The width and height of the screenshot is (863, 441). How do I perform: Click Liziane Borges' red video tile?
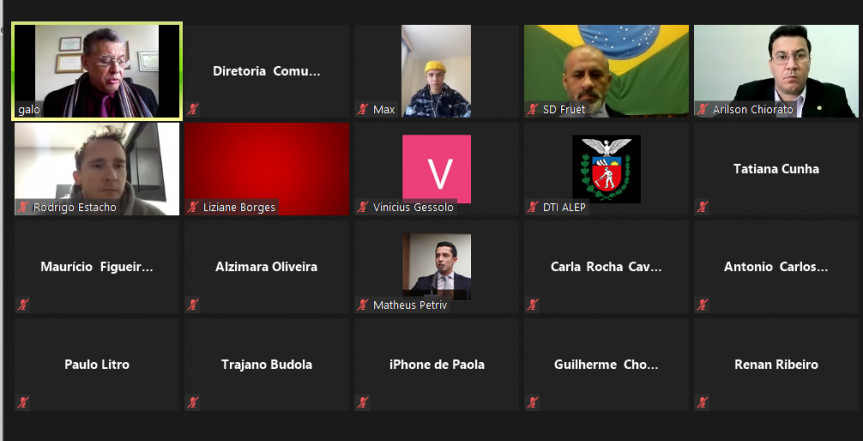267,169
